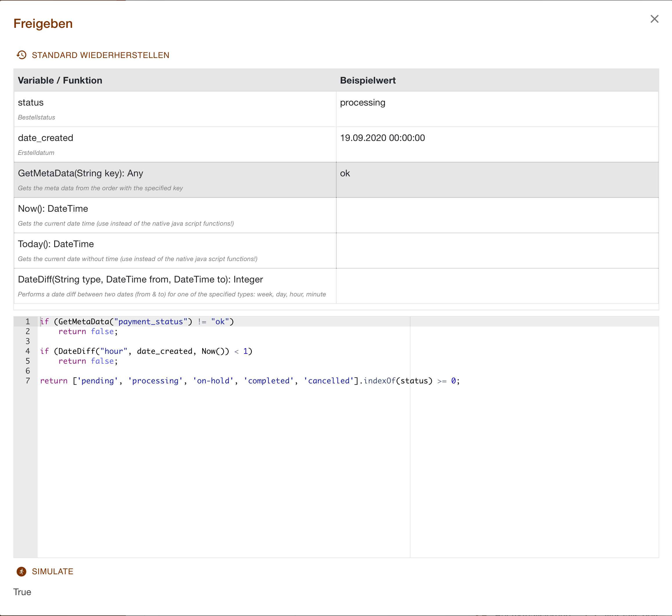The width and height of the screenshot is (672, 616).
Task: Place cursor on "hour" string in code
Action: coord(114,351)
